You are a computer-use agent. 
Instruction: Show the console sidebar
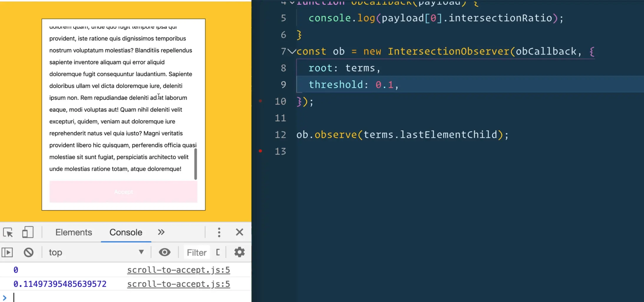pos(7,252)
